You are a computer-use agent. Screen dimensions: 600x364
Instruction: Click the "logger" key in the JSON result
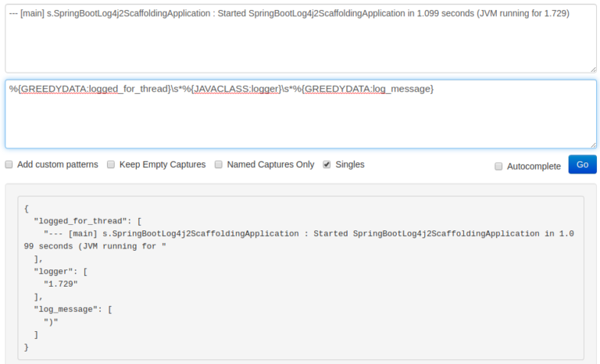coord(56,272)
